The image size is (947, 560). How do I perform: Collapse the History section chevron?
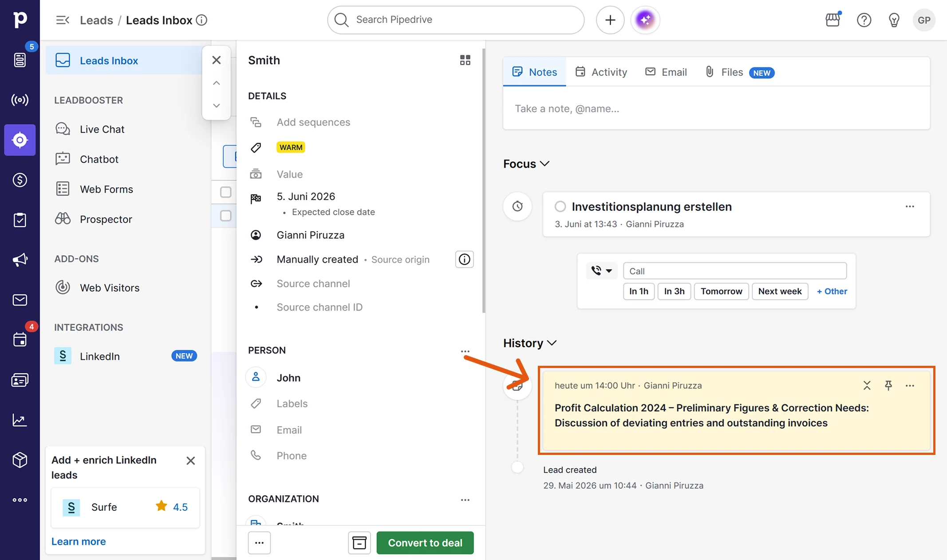[x=552, y=343]
